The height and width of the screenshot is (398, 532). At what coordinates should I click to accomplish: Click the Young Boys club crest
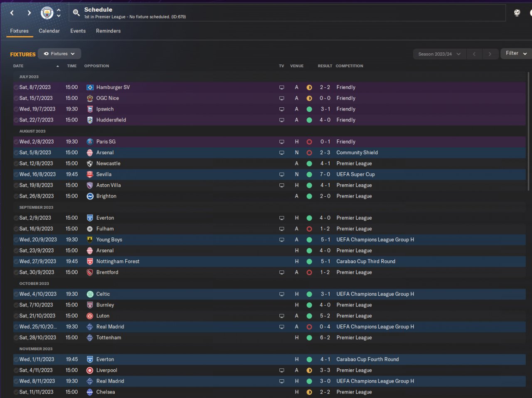(90, 240)
